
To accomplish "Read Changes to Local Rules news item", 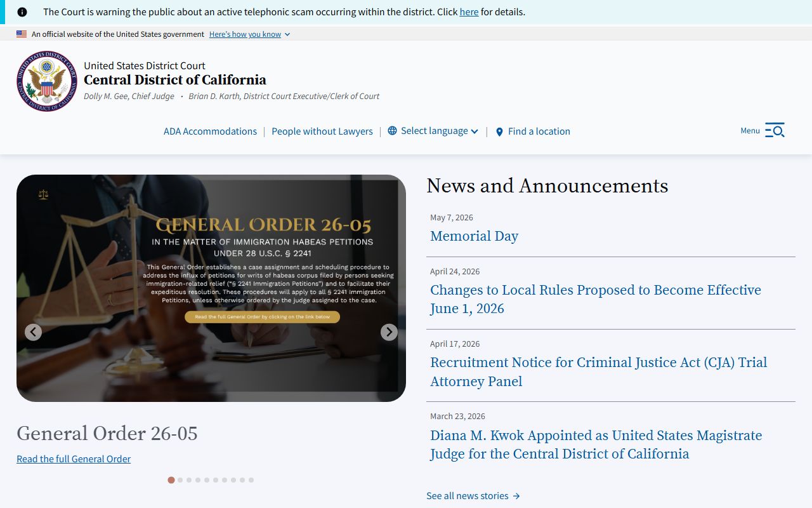I will (x=596, y=299).
